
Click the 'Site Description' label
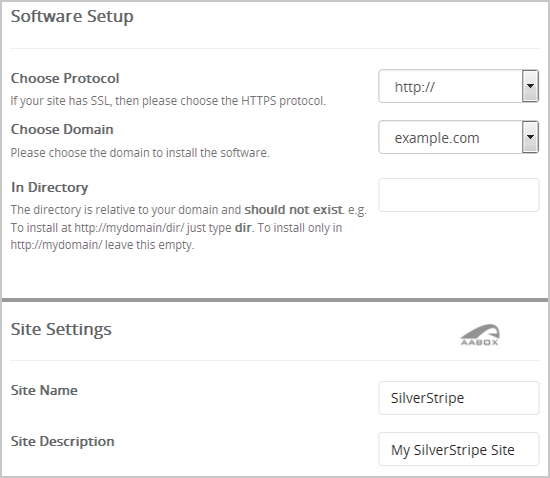click(62, 442)
